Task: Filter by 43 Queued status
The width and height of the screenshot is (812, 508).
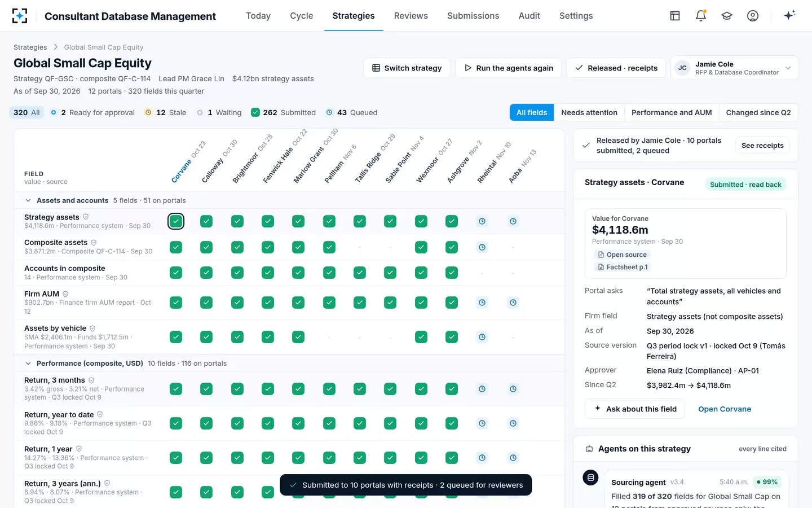Action: coord(351,112)
